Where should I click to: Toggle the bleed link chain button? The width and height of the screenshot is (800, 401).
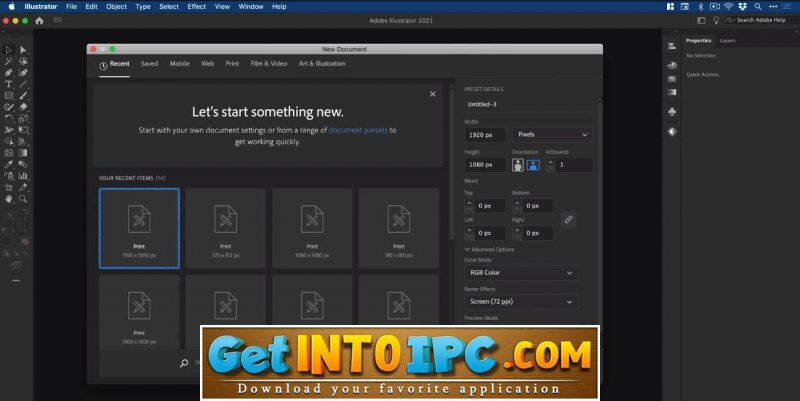[x=568, y=219]
